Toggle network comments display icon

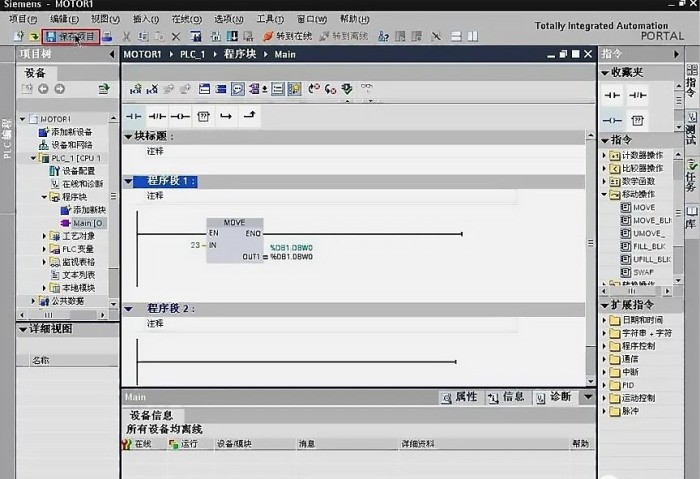pos(238,89)
